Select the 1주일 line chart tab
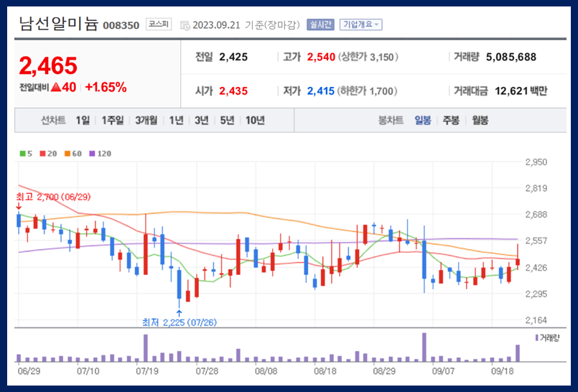Image resolution: width=578 pixels, height=392 pixels. 113,121
